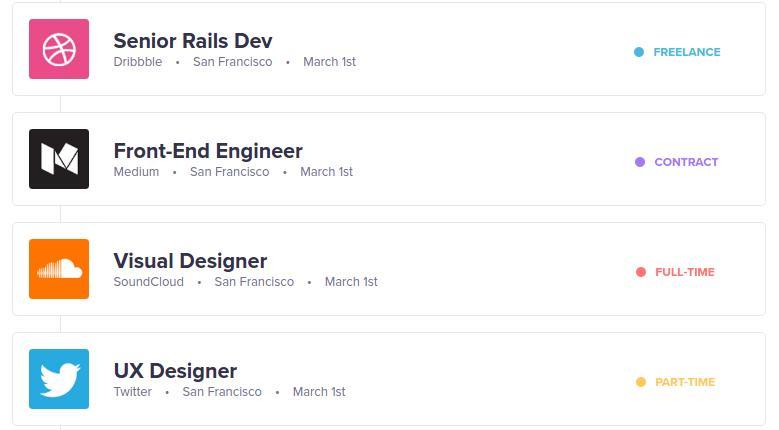The width and height of the screenshot is (779, 430).
Task: Open the Front-End Engineer job title
Action: (208, 151)
